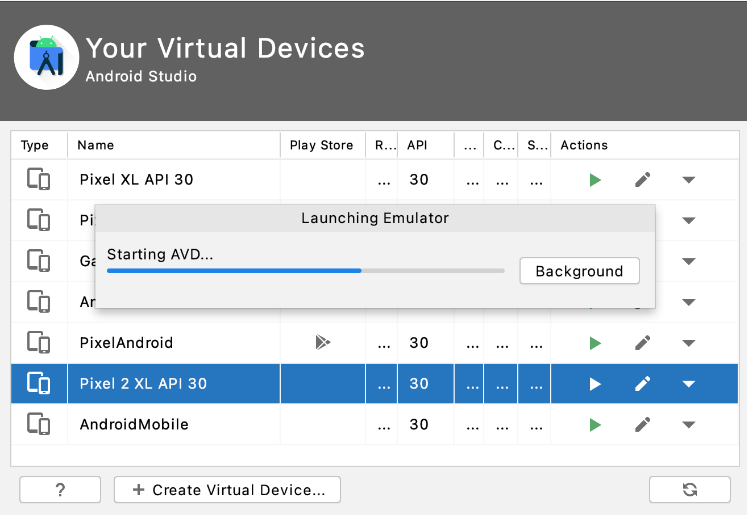Sort by the Play Store column header
The height and width of the screenshot is (515, 747).
pos(323,145)
